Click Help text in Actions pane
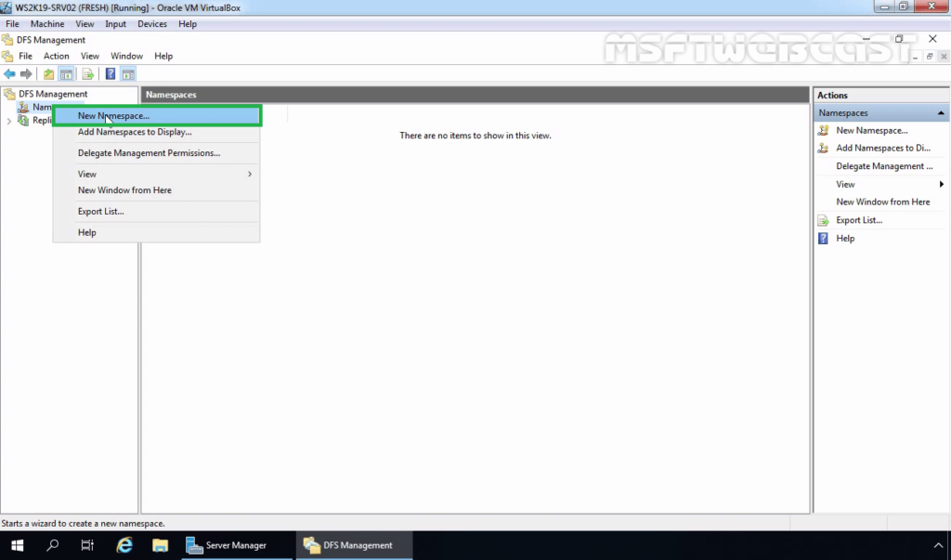Image resolution: width=951 pixels, height=560 pixels. coord(845,239)
